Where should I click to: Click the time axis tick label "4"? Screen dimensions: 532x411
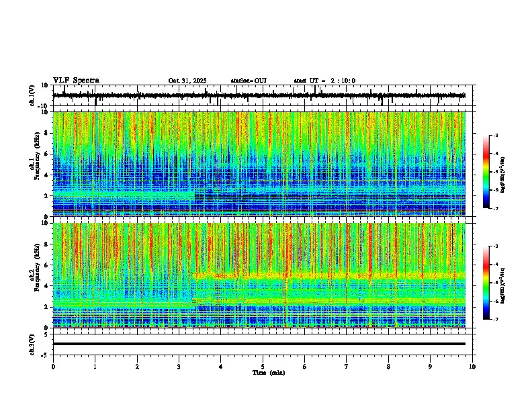221,367
